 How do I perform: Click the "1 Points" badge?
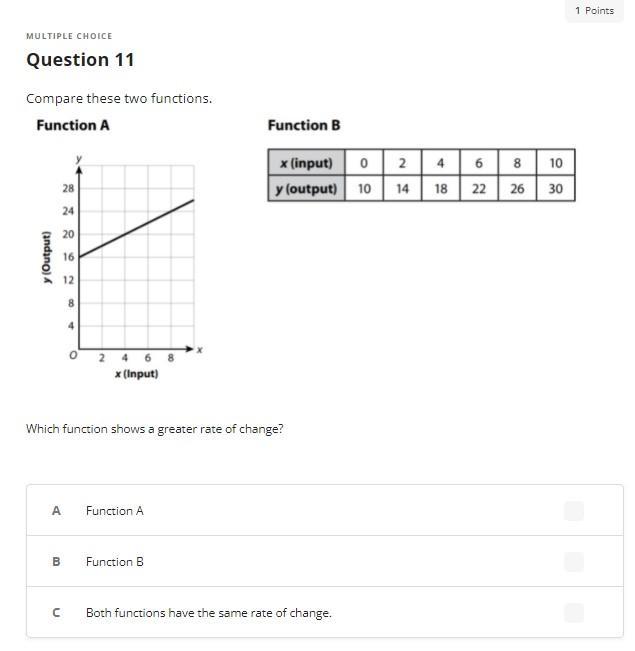594,11
